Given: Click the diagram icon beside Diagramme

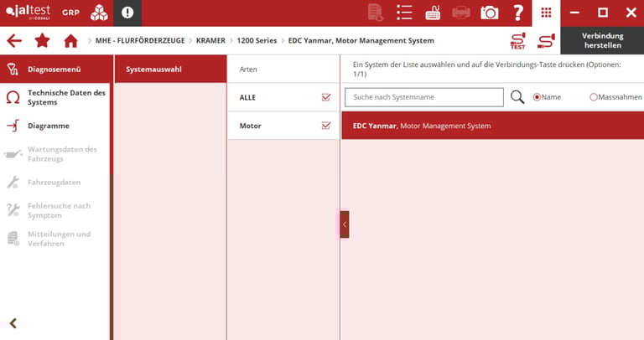Looking at the screenshot, I should point(13,126).
